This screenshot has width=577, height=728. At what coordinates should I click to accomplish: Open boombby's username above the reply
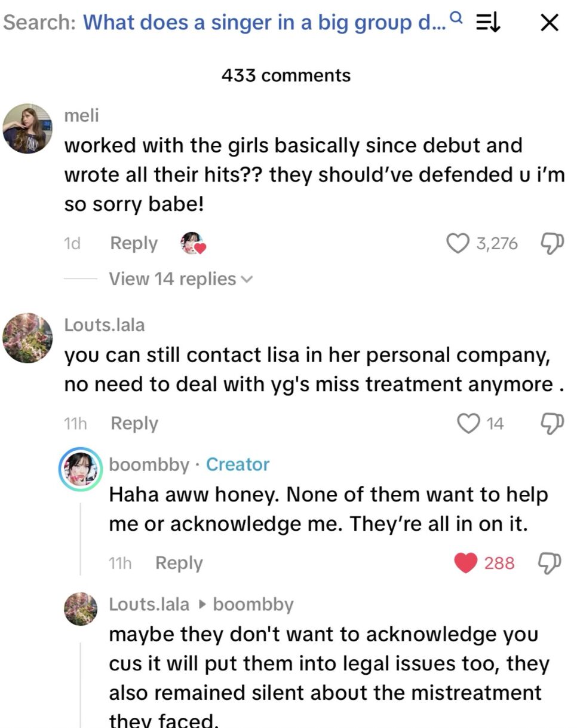point(149,464)
